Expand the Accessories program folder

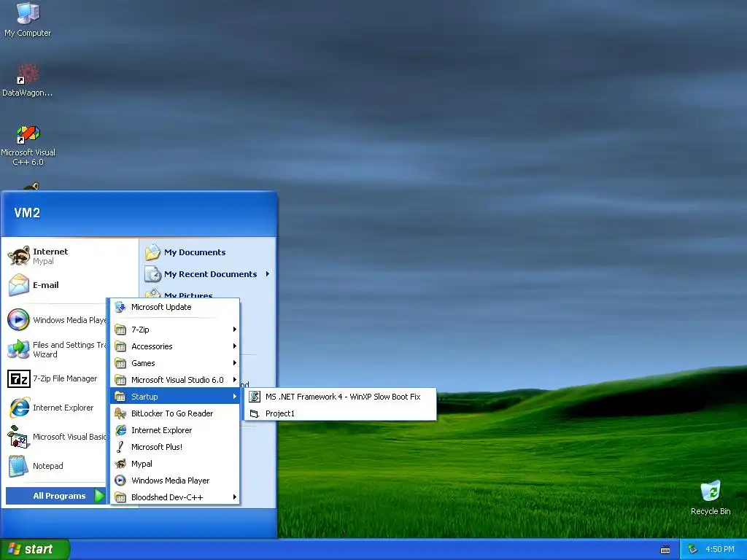pos(175,346)
